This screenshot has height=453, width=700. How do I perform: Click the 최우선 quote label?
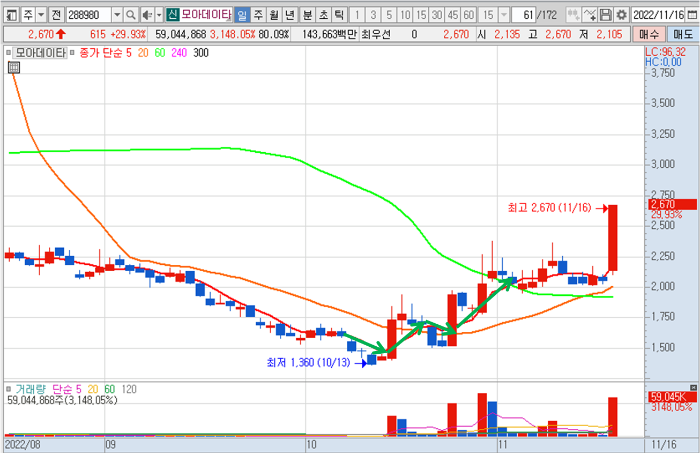click(375, 34)
